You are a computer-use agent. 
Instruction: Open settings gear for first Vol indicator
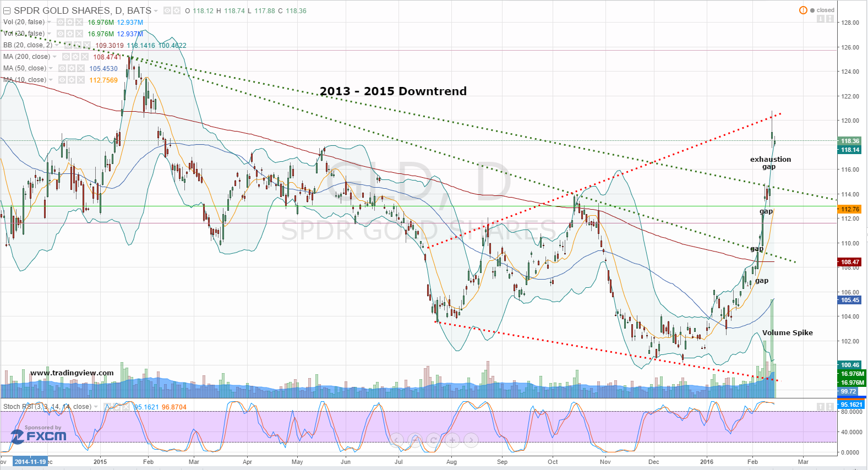pos(70,22)
